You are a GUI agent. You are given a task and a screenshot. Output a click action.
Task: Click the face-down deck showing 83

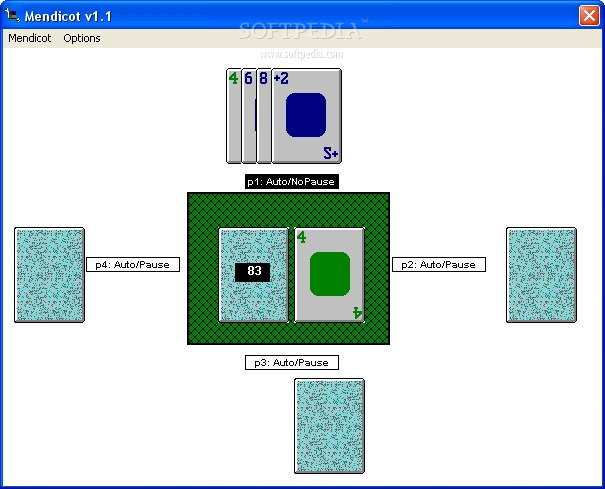pos(253,275)
